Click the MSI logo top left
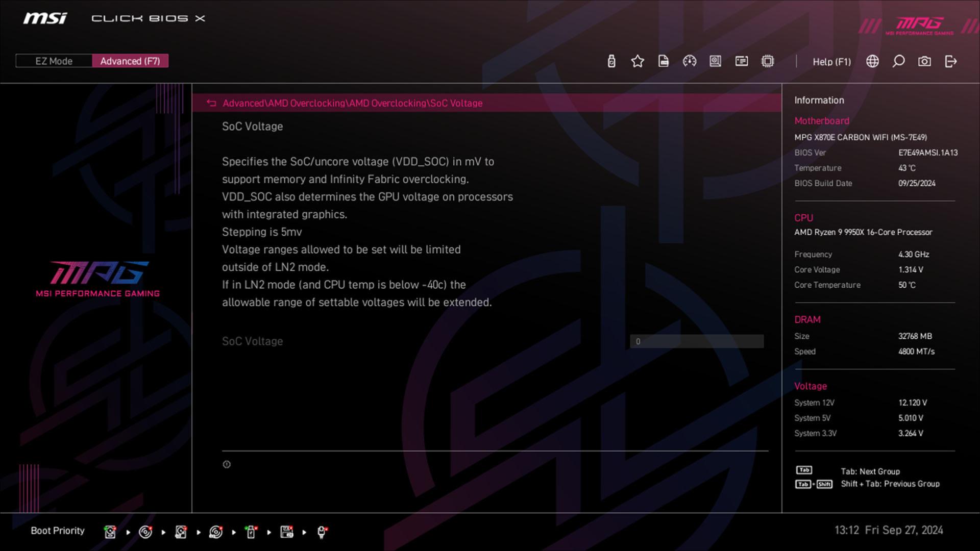This screenshot has height=551, width=980. click(x=45, y=18)
